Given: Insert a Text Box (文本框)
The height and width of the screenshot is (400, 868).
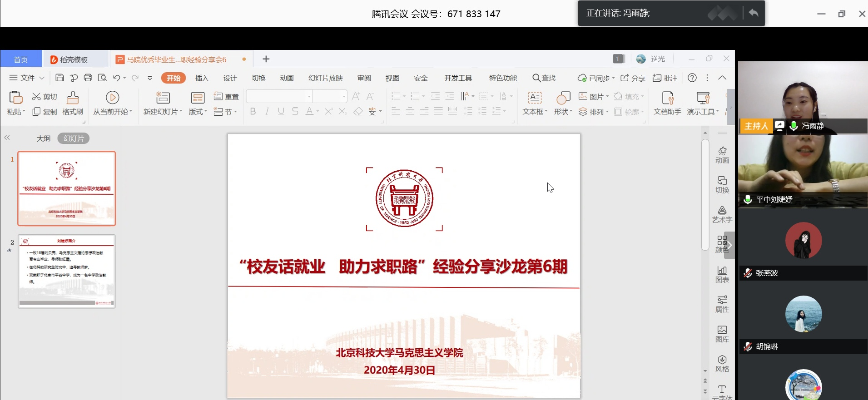Looking at the screenshot, I should click(x=535, y=103).
